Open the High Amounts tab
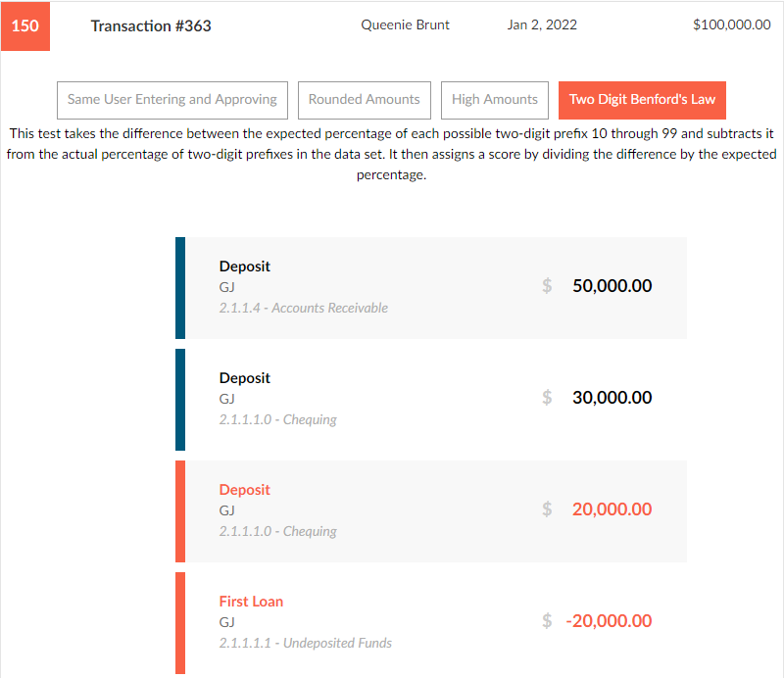Image resolution: width=784 pixels, height=678 pixels. pyautogui.click(x=495, y=100)
